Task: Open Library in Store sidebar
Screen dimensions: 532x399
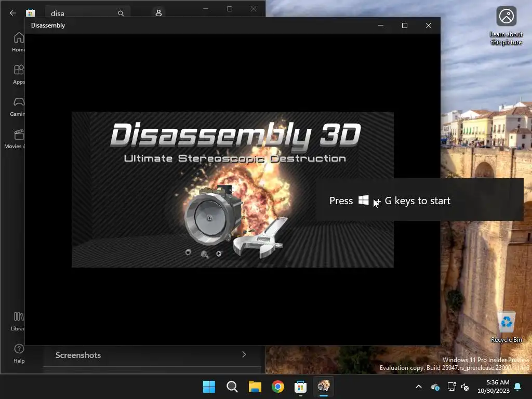Action: tap(18, 321)
